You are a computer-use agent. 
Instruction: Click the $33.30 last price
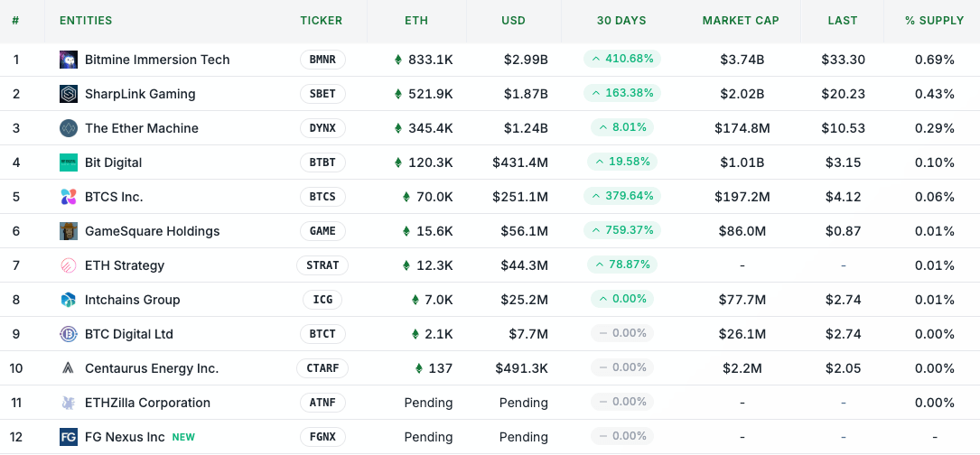[843, 60]
